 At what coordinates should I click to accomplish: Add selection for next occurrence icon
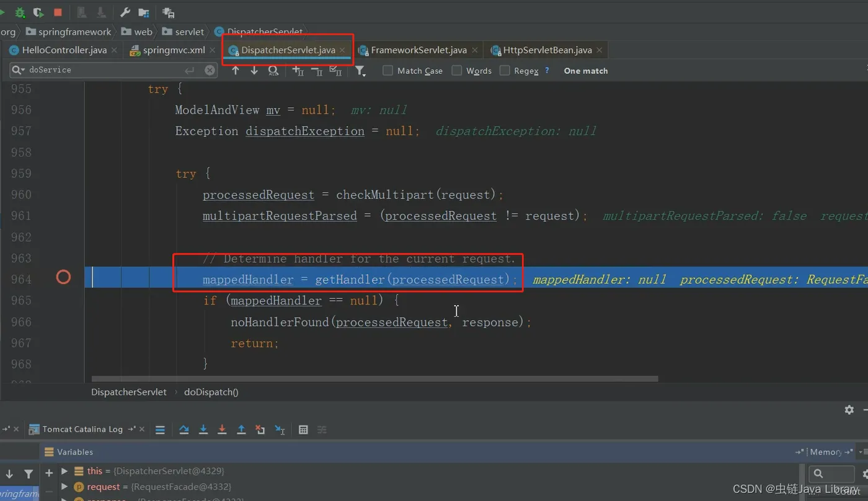298,71
